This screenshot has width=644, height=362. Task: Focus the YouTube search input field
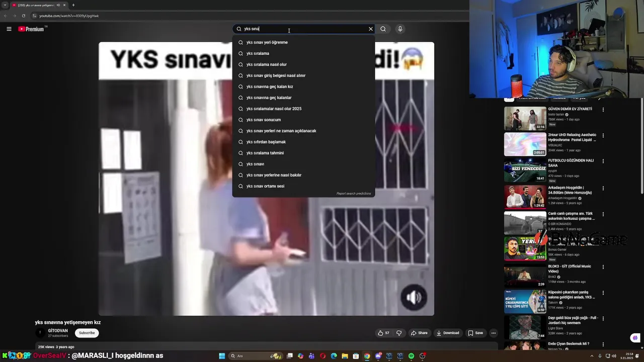pos(304,29)
